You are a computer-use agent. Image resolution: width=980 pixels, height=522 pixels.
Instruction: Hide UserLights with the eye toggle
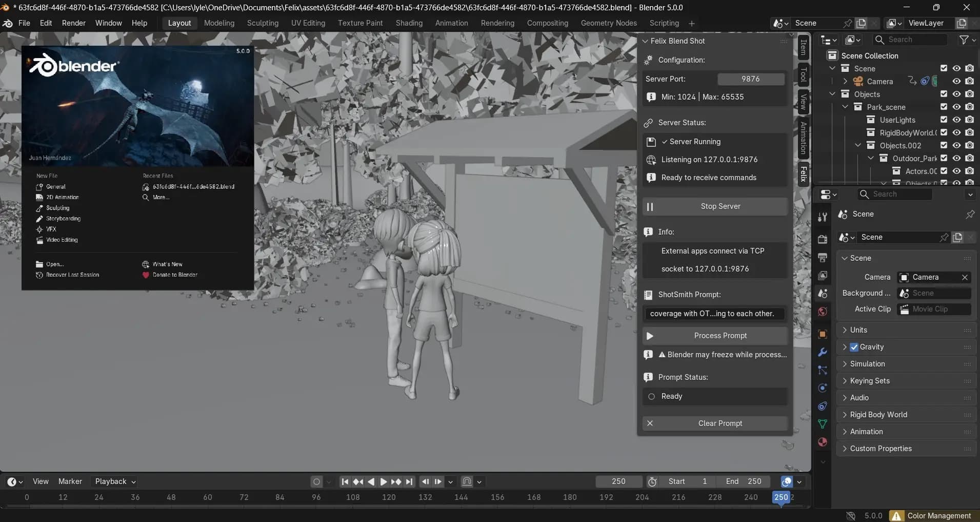957,120
